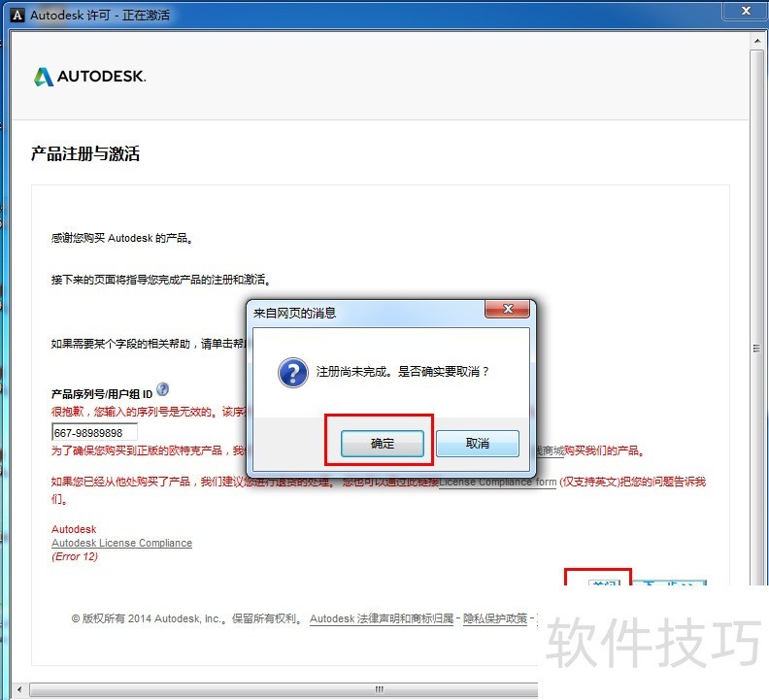This screenshot has height=700, width=769.
Task: Click the horizontal scrollbar left arrow
Action: [18, 689]
